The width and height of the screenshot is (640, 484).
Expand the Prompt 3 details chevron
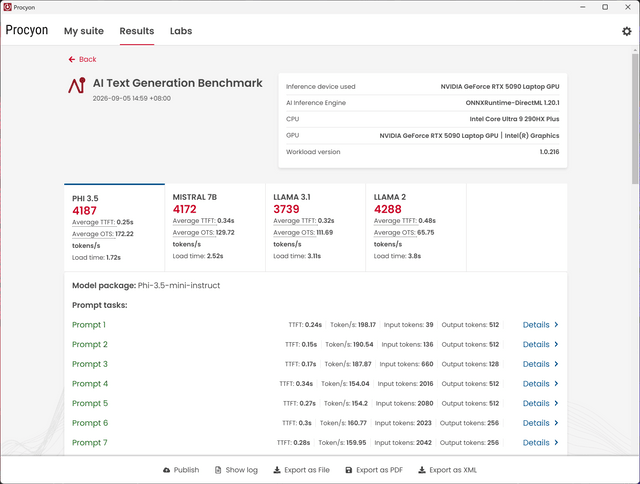(x=556, y=364)
